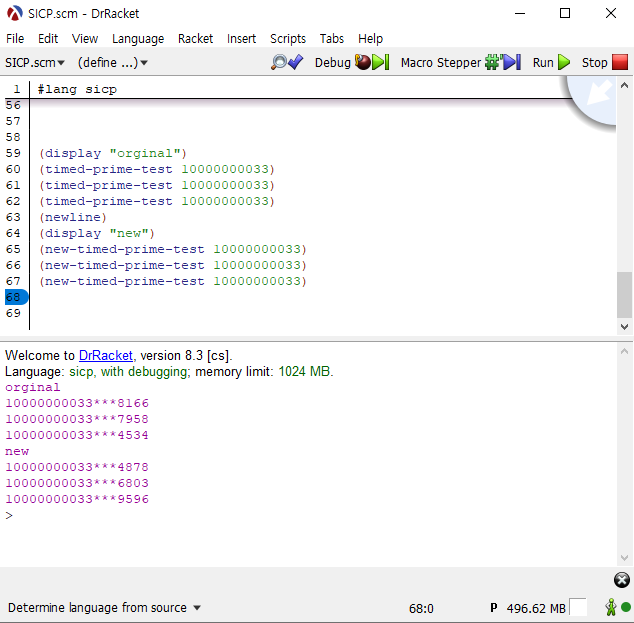The height and width of the screenshot is (623, 634).
Task: Run the program with Run button
Action: (x=551, y=62)
